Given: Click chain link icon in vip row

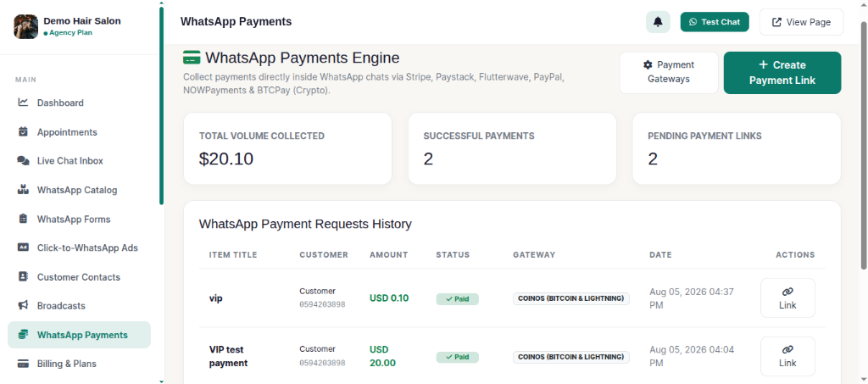Looking at the screenshot, I should (x=787, y=292).
